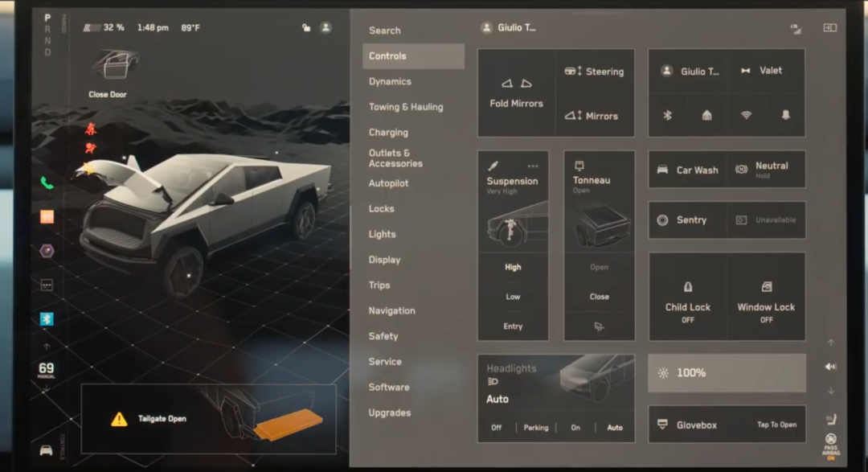Screen dimensions: 868x472
Task: Open Steering adjustment control
Action: tap(595, 72)
